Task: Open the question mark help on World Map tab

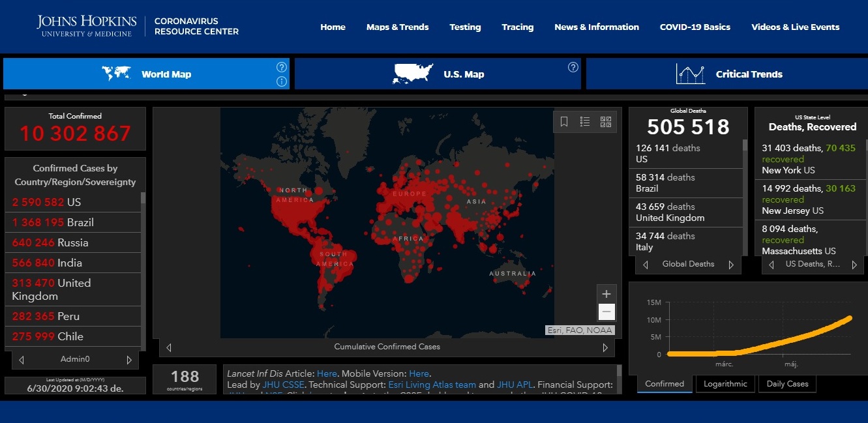Action: tap(282, 66)
